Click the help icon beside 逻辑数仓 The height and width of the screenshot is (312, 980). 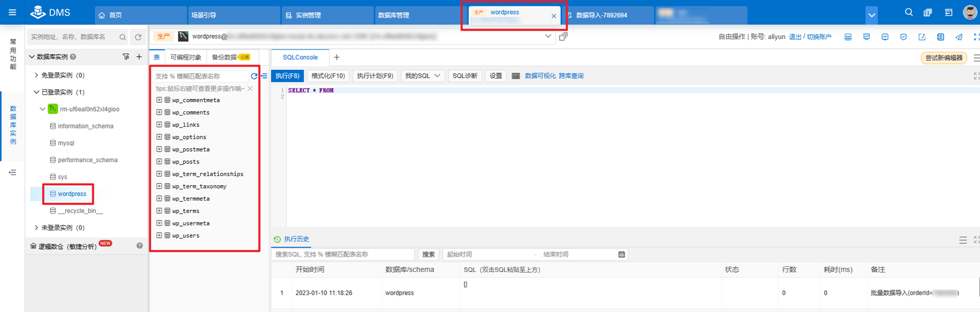(x=140, y=245)
